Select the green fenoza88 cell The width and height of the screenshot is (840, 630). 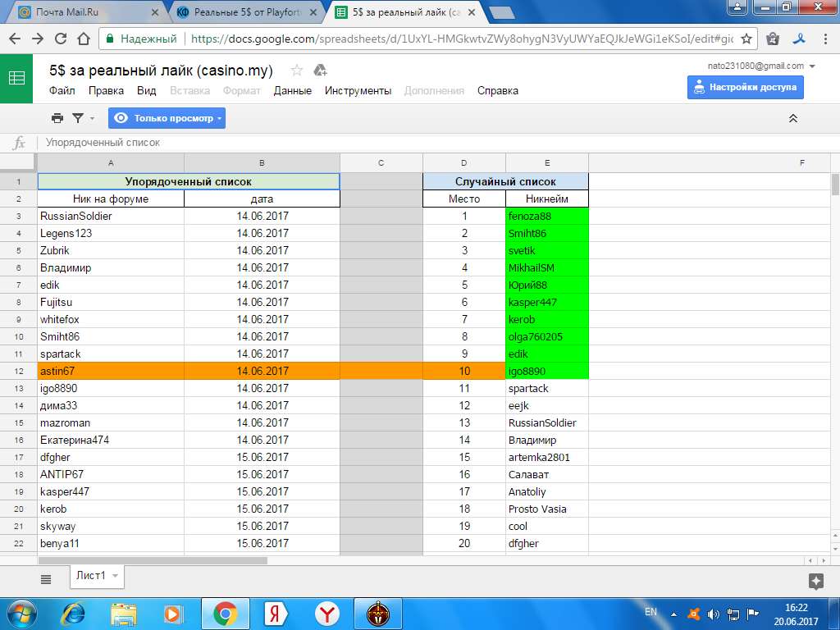point(546,217)
